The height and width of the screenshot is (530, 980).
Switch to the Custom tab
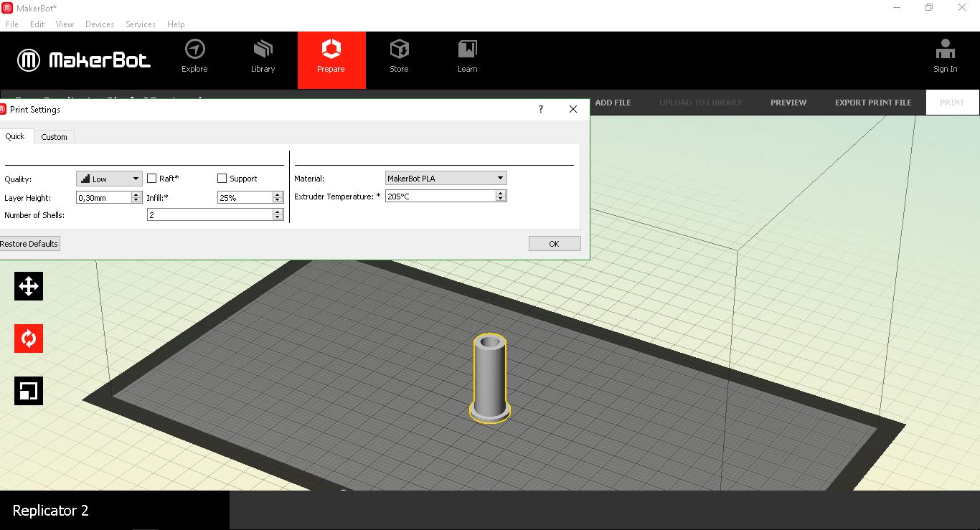[x=54, y=137]
